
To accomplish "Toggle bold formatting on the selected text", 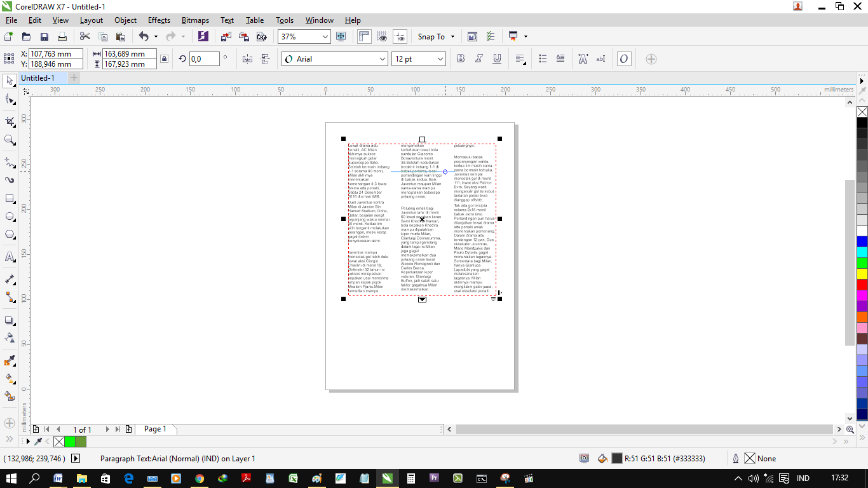I will click(x=459, y=58).
